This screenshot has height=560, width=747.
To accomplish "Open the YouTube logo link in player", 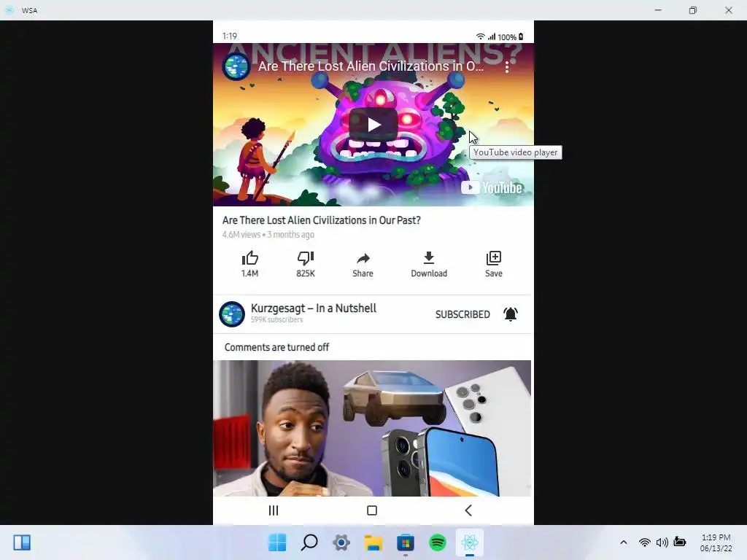I will (x=491, y=187).
